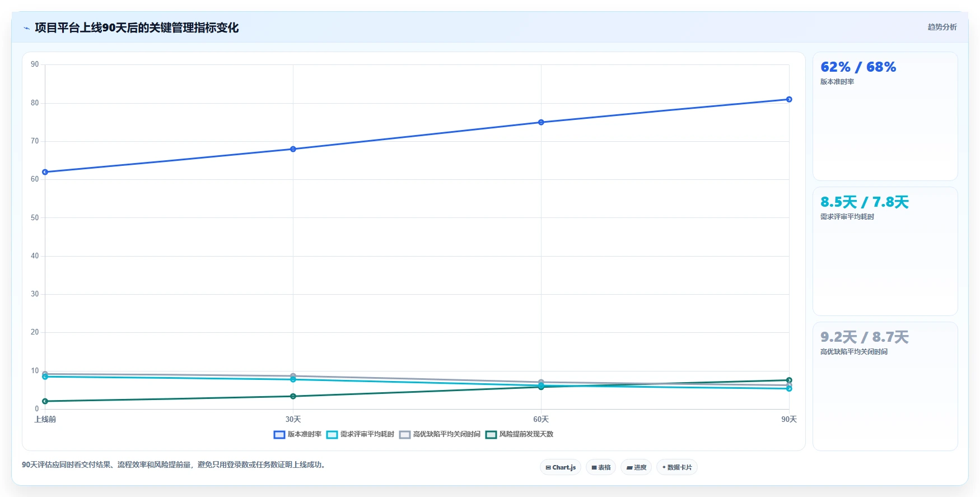Click the x-axis label 60天
The image size is (980, 497).
(541, 419)
